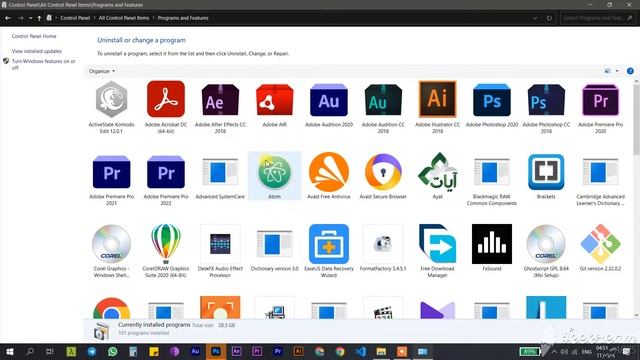Select FormatFactory 5.4.5.1 program
640x360 pixels.
pos(383,248)
